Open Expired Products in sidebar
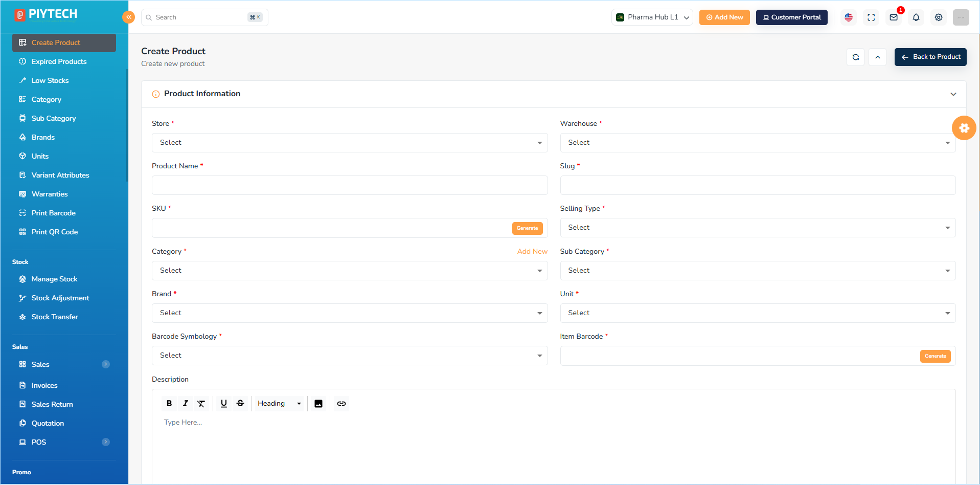The height and width of the screenshot is (485, 980). pyautogui.click(x=59, y=61)
